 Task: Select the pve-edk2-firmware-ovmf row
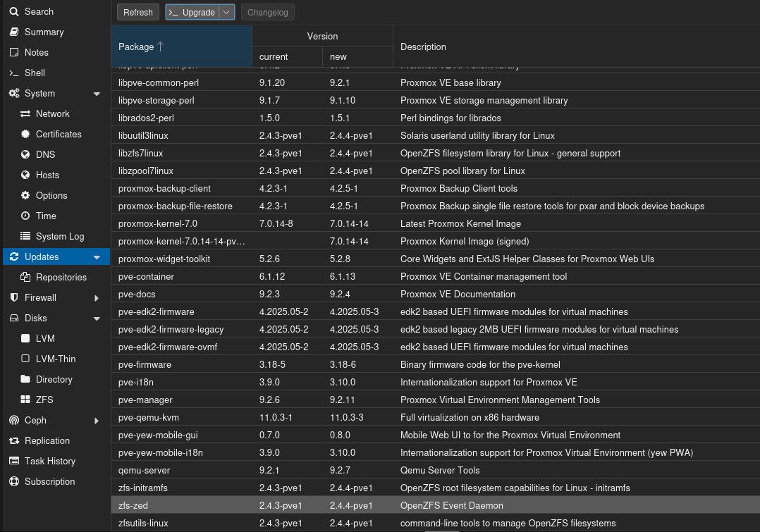pos(435,347)
